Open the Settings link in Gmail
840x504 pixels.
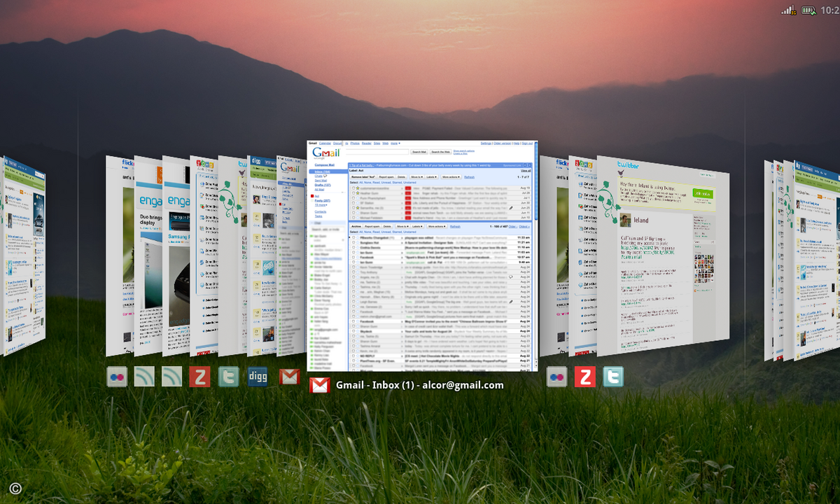486,143
